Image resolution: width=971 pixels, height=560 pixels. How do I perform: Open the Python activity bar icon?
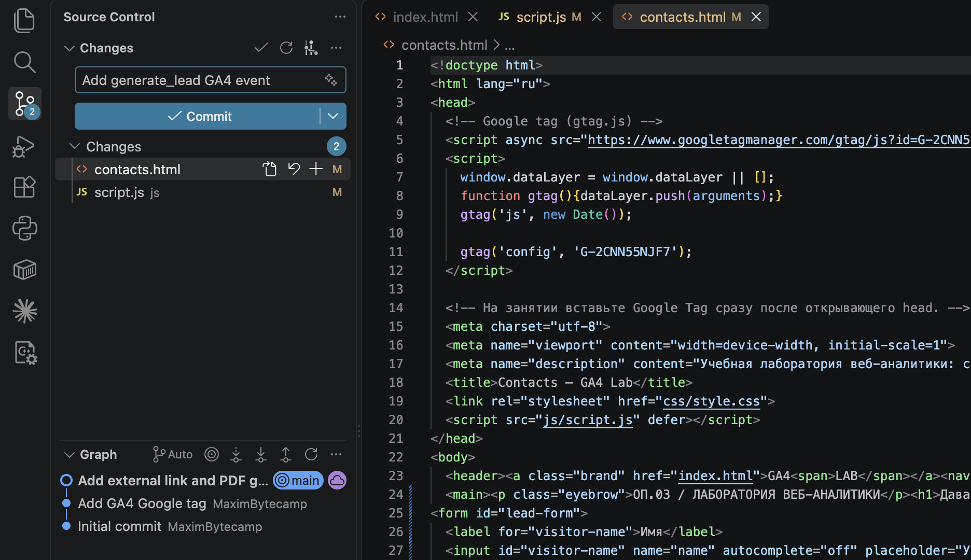coord(24,228)
